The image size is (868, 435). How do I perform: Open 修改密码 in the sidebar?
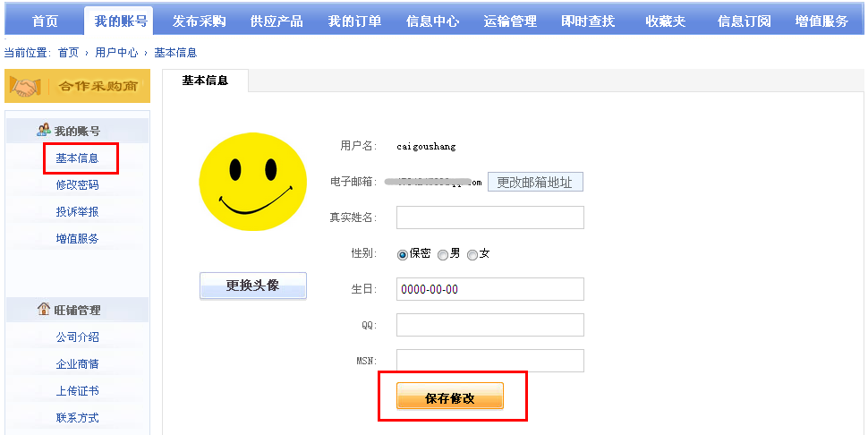pos(77,185)
